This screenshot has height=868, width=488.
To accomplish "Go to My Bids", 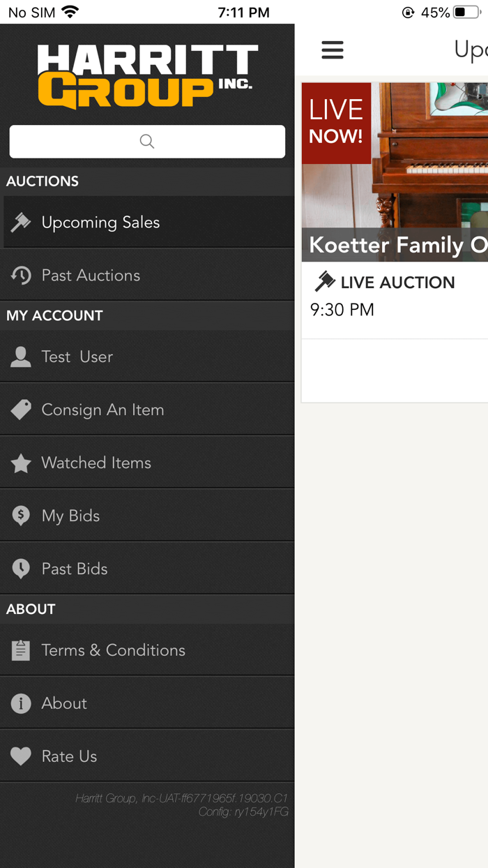I will click(70, 516).
